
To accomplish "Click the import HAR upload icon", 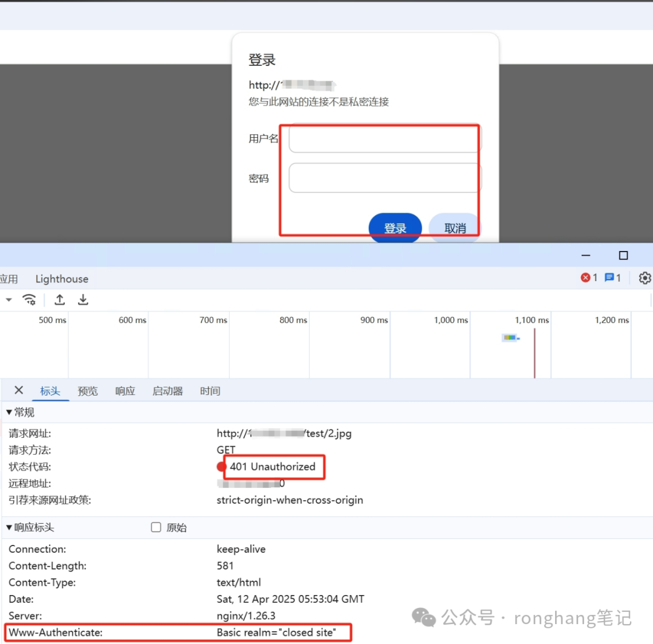I will pos(59,300).
